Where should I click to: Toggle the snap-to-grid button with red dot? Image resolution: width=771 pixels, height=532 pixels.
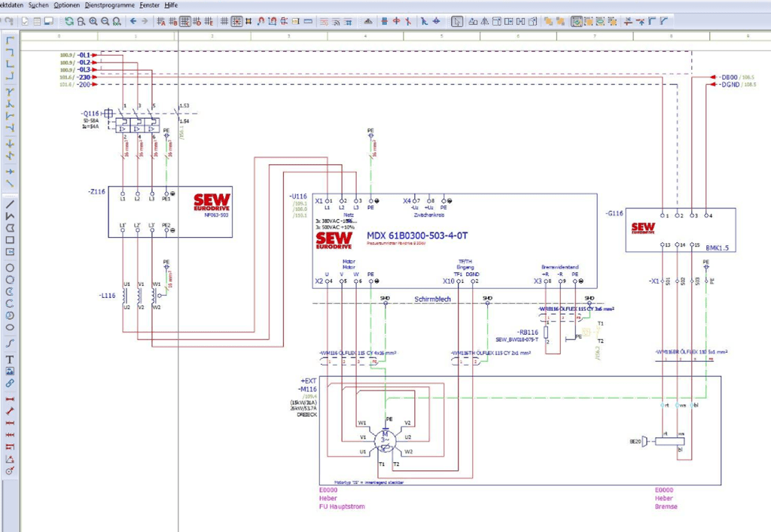tap(236, 21)
